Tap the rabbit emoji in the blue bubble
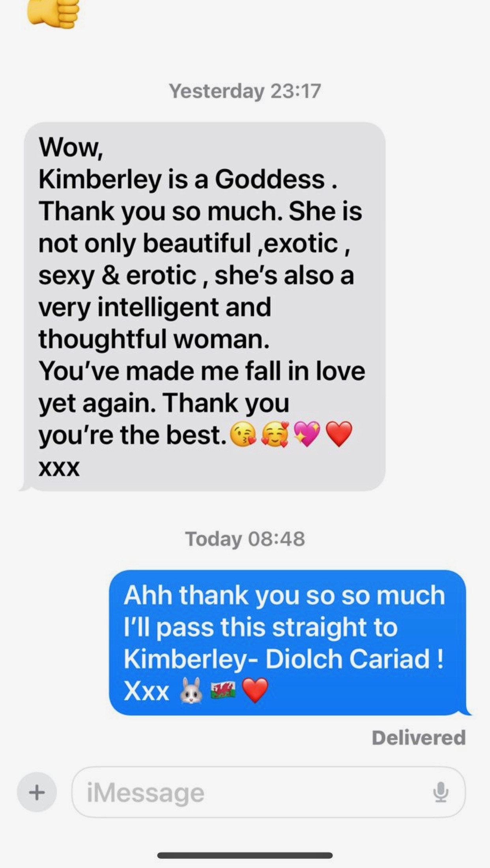Viewport: 490px width, 868px height. (x=191, y=690)
